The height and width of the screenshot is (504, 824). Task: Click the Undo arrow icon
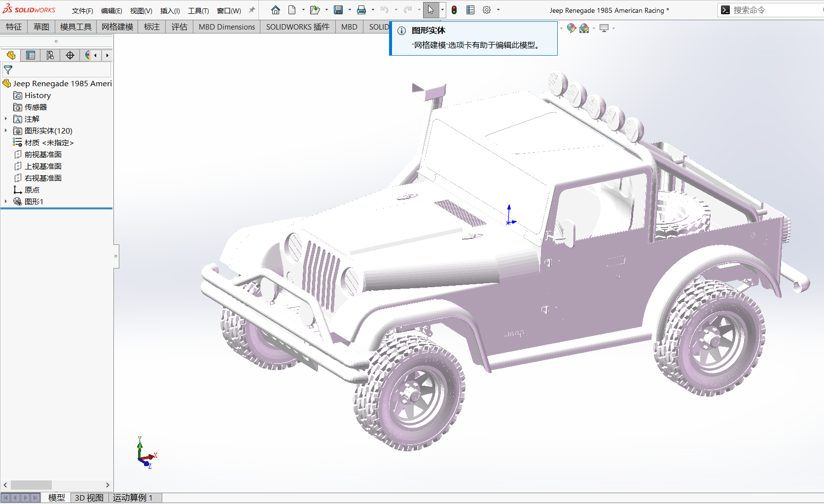tap(385, 10)
